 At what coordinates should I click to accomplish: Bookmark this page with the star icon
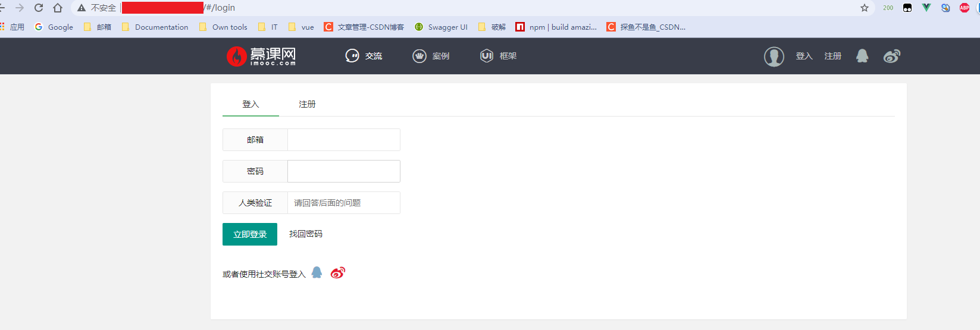coord(865,8)
